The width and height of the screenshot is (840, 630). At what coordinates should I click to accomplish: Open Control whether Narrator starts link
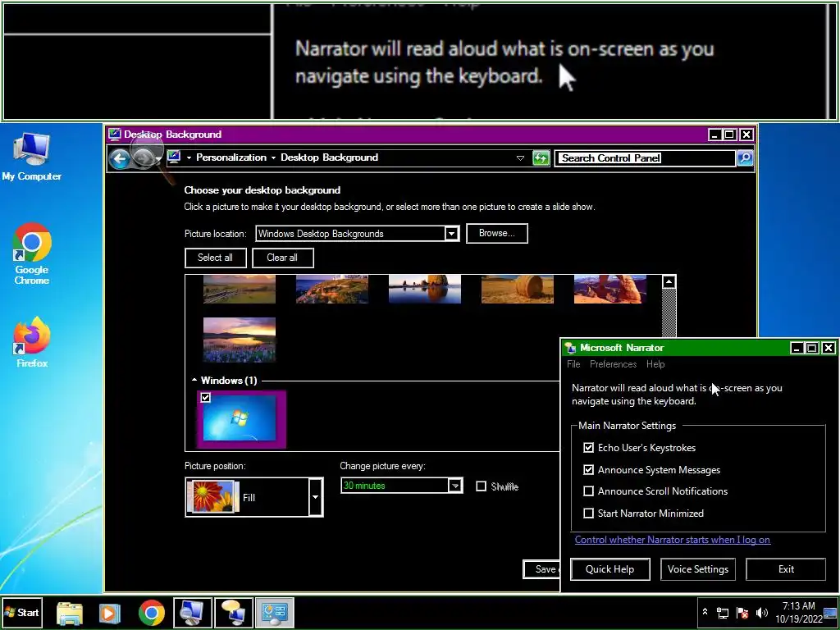click(x=673, y=540)
